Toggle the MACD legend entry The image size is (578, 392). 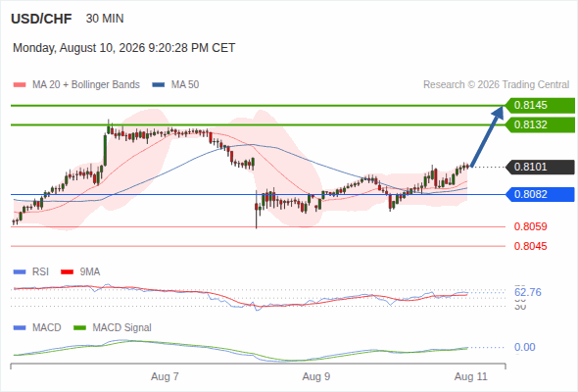37,327
